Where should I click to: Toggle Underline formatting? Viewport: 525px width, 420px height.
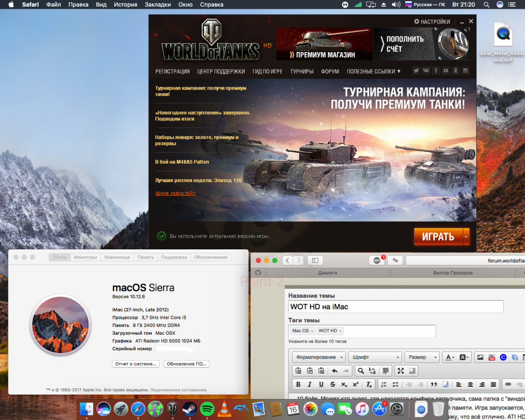321,385
